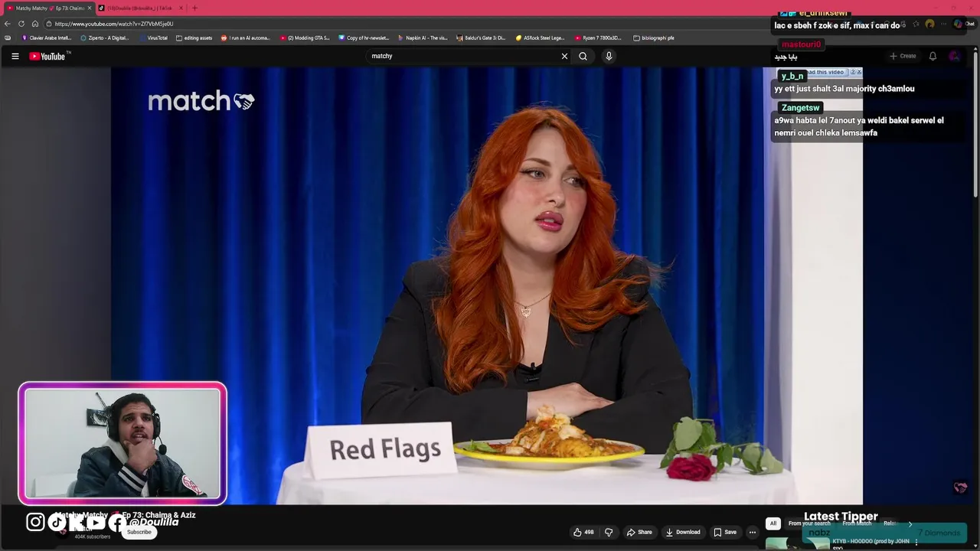Select the From Match chip
This screenshot has width=980, height=551.
click(x=857, y=523)
